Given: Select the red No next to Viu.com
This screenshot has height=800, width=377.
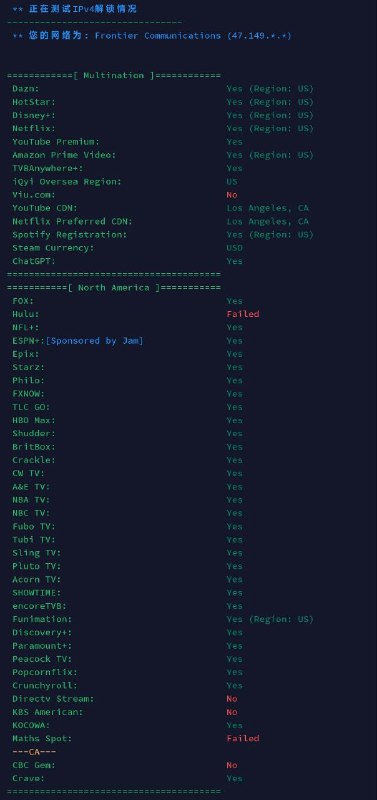Looking at the screenshot, I should (x=232, y=195).
